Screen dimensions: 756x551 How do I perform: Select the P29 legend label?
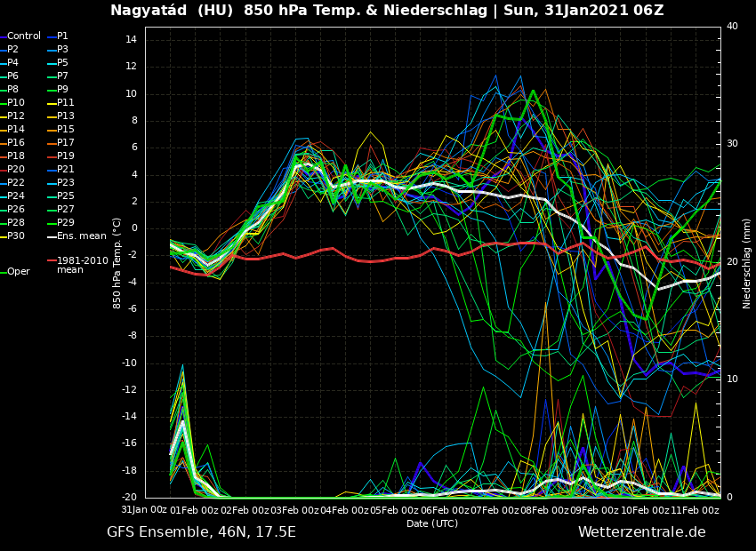(x=66, y=223)
